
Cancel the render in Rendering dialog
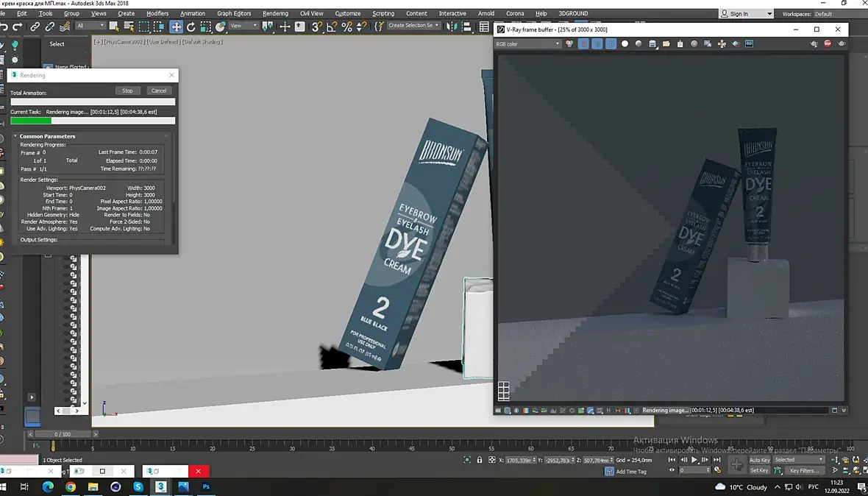(159, 91)
